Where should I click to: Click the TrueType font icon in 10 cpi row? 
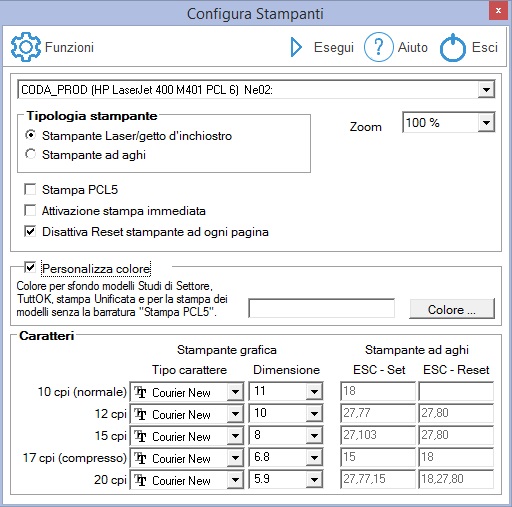point(140,392)
